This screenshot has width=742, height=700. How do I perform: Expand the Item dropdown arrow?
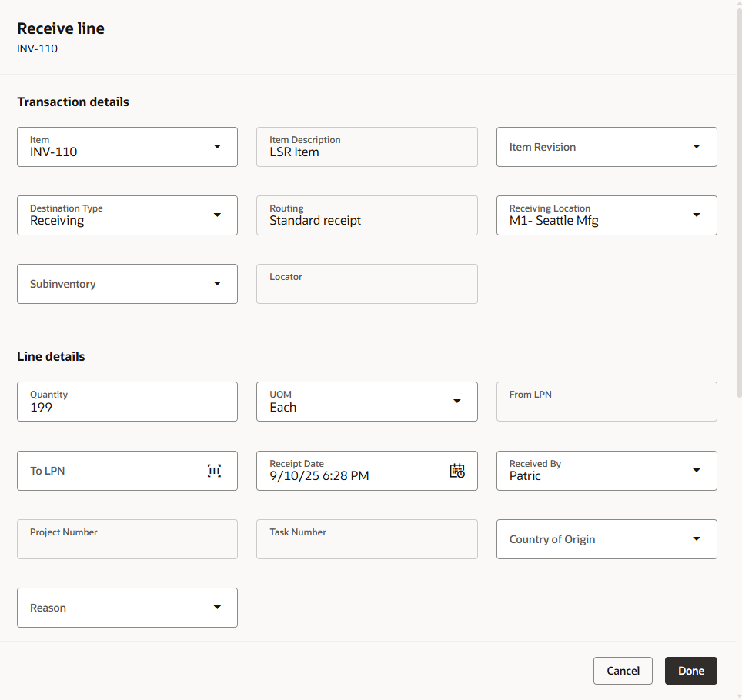pyautogui.click(x=217, y=146)
